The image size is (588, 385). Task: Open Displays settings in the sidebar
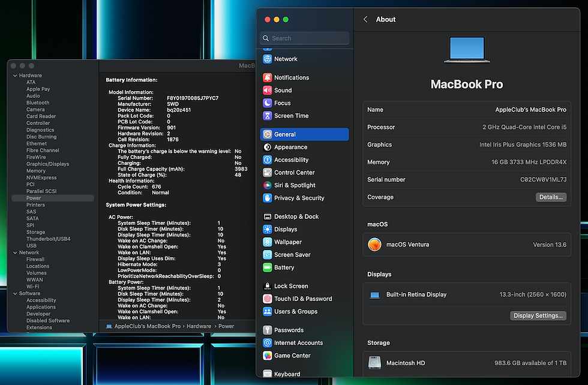pyautogui.click(x=304, y=230)
